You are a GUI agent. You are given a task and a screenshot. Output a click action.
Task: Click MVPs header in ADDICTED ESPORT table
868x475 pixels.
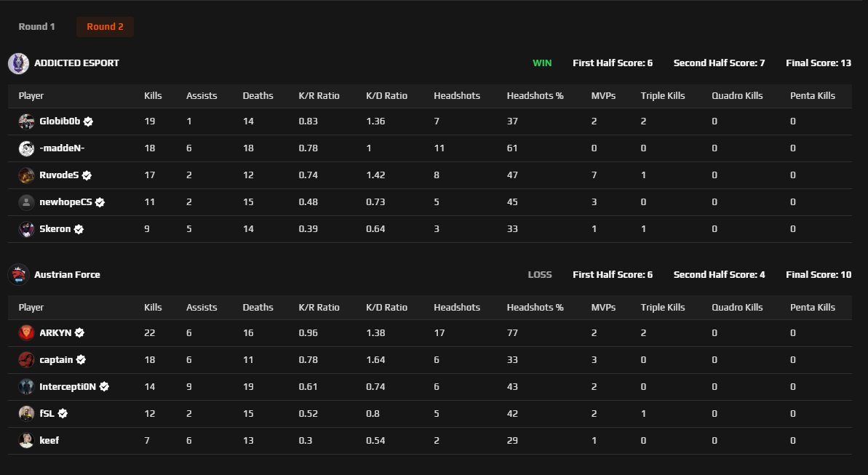(603, 96)
